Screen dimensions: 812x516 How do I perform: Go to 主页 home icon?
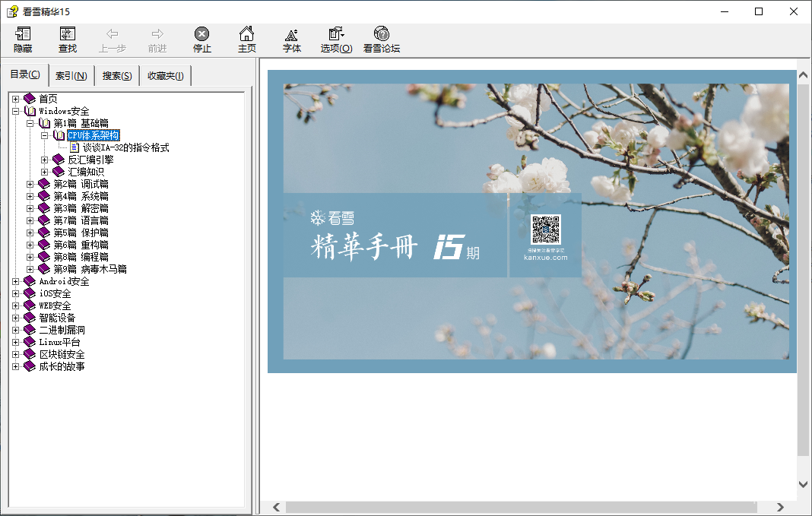246,34
